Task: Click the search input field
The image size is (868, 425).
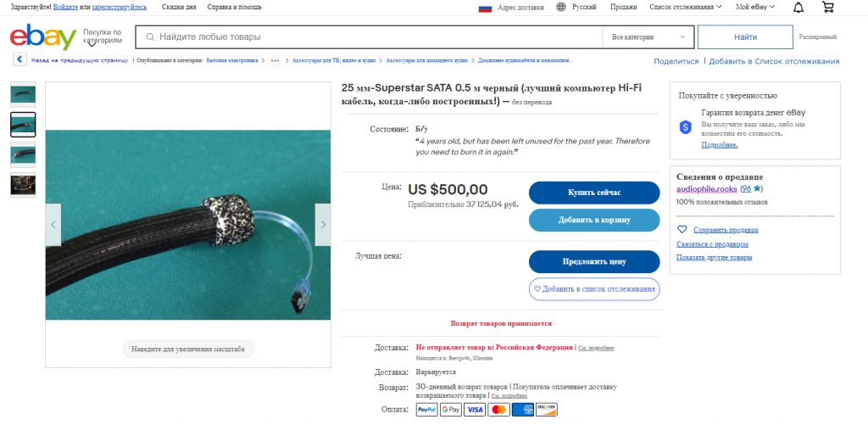Action: point(373,37)
